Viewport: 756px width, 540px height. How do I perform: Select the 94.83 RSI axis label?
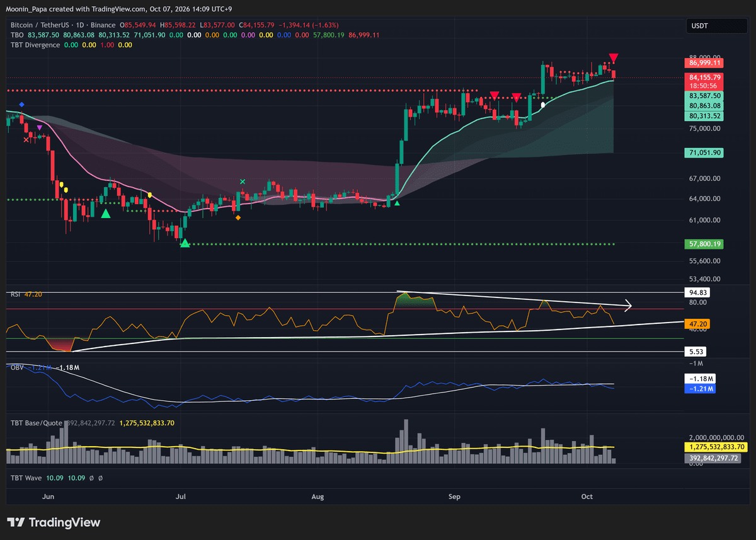click(x=696, y=292)
